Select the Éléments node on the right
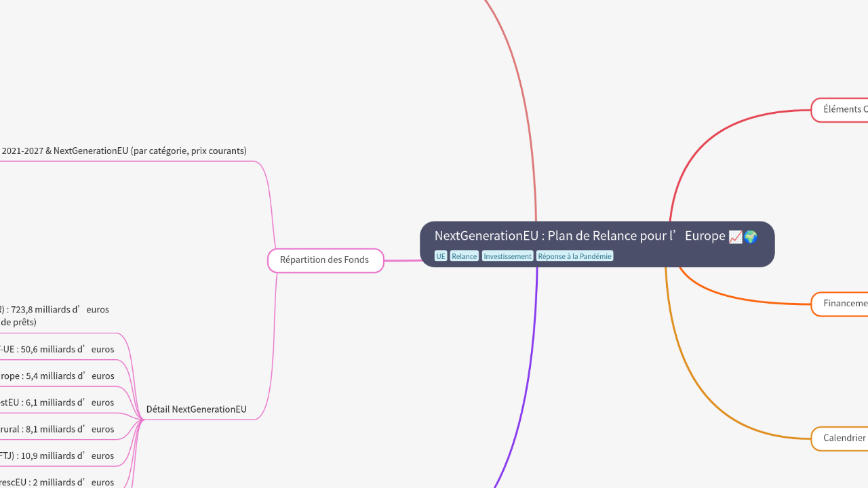 coord(840,110)
